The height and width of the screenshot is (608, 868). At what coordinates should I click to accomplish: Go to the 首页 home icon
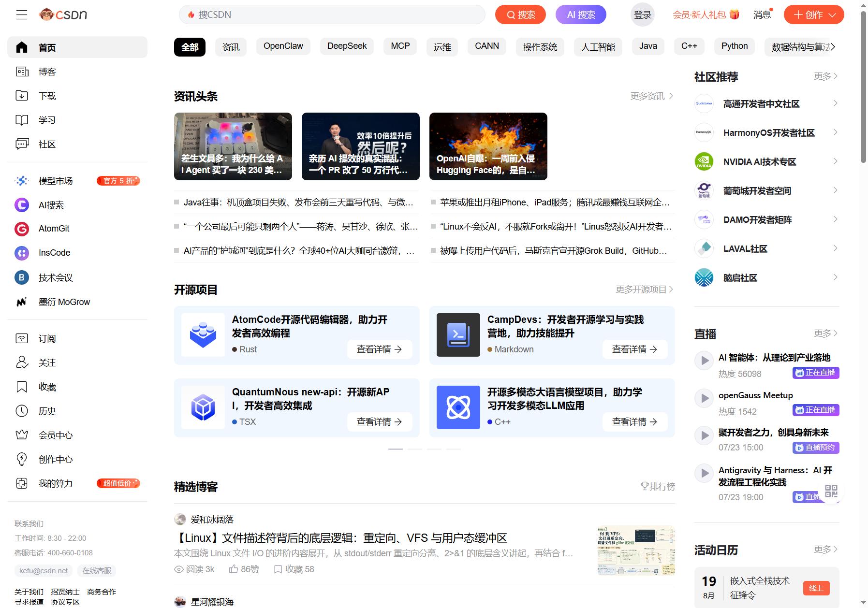[22, 47]
